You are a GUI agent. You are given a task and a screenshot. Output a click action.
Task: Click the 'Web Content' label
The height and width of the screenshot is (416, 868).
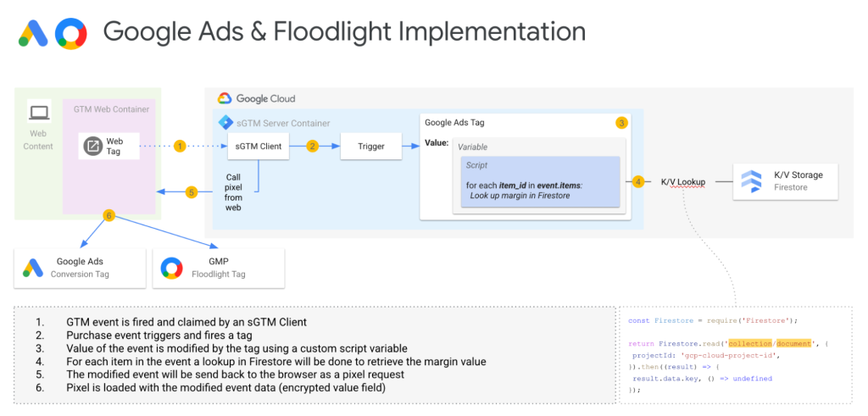click(38, 140)
